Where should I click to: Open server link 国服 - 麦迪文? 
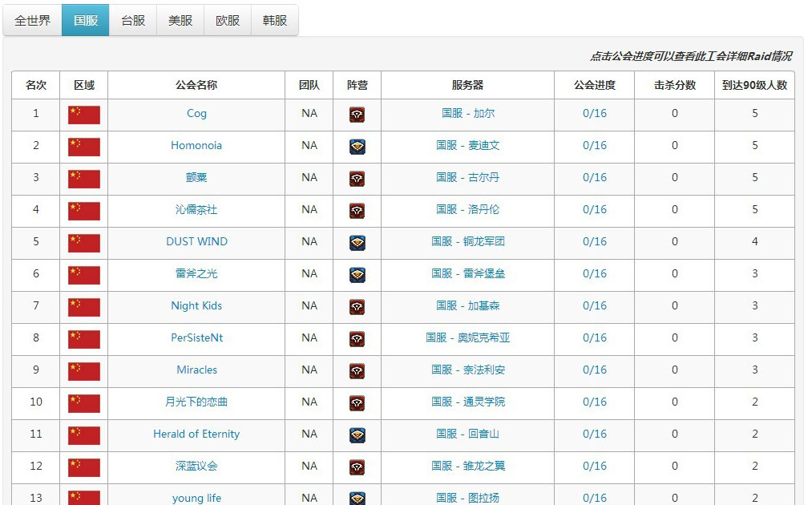pos(467,146)
